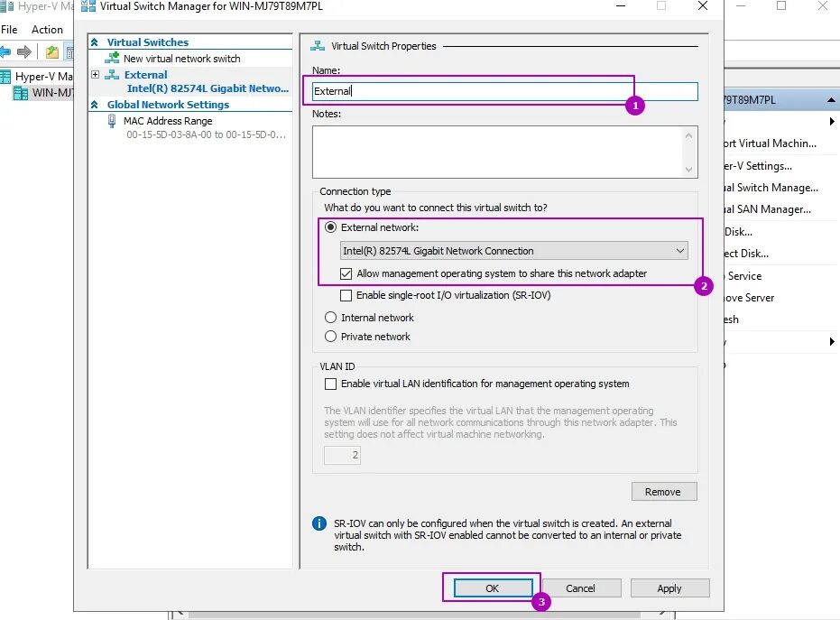The image size is (840, 620).
Task: Select the Internal network radio button
Action: pos(330,318)
